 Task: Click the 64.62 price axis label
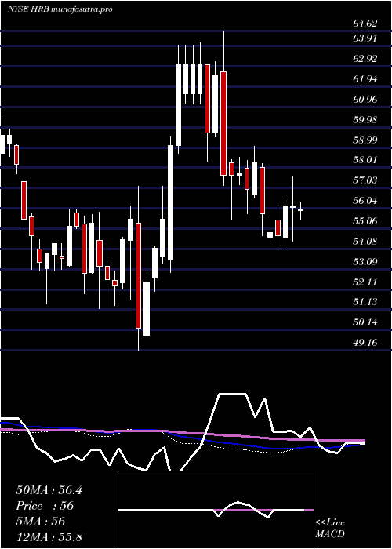coord(365,24)
